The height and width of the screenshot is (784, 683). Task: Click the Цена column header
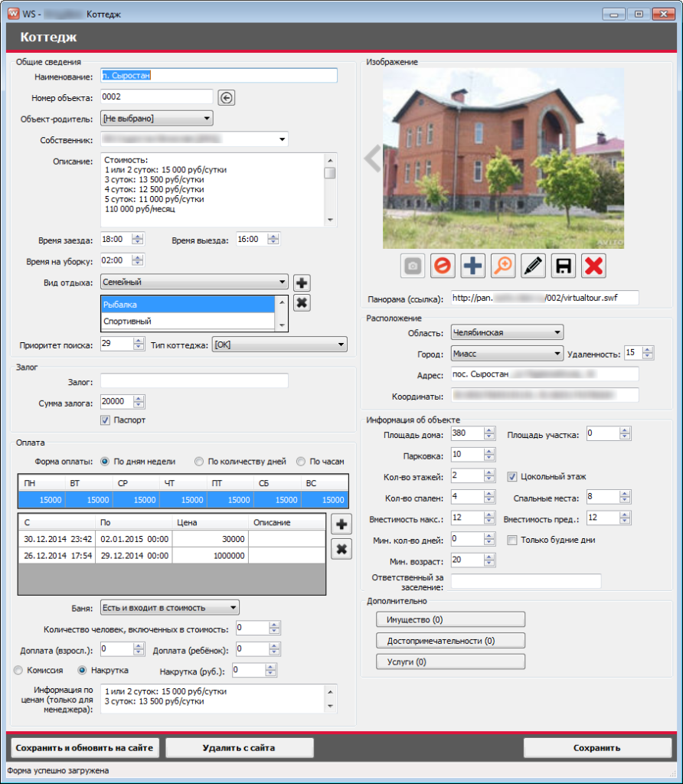tap(210, 522)
